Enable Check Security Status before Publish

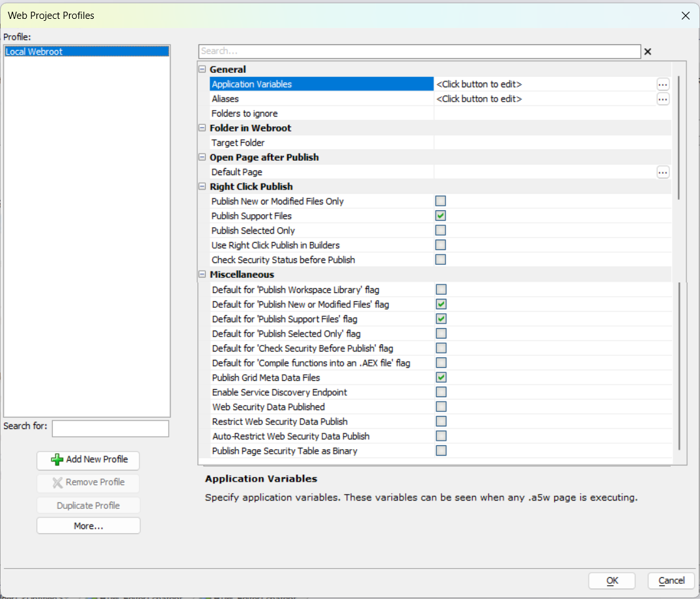(440, 260)
